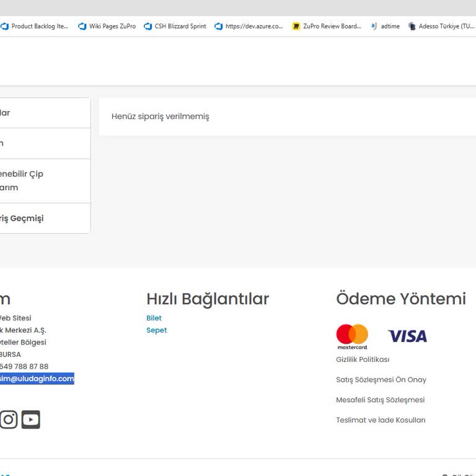
Task: Open the dev.azure.com bookmark
Action: pyautogui.click(x=249, y=26)
